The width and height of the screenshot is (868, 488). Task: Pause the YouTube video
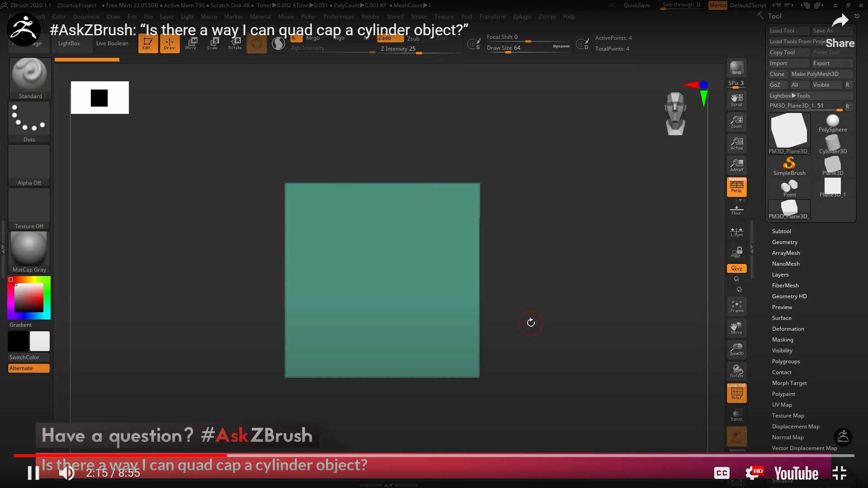(33, 473)
